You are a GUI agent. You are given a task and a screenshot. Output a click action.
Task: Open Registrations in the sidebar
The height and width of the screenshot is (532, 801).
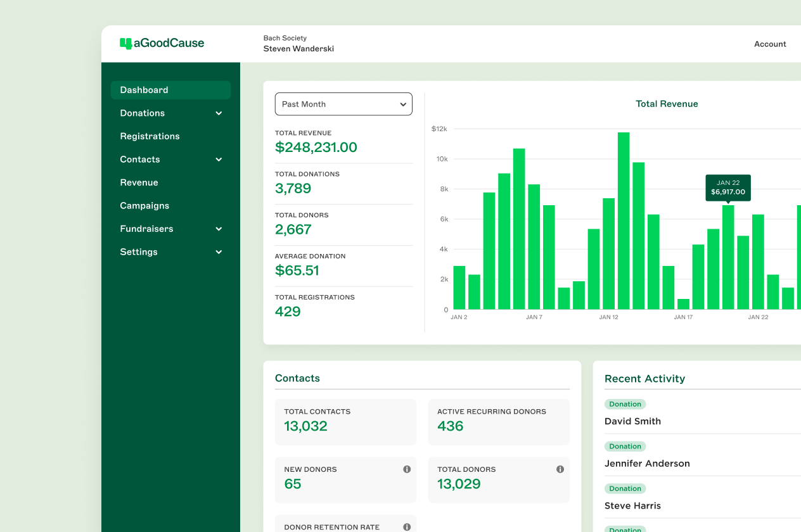[x=150, y=136]
